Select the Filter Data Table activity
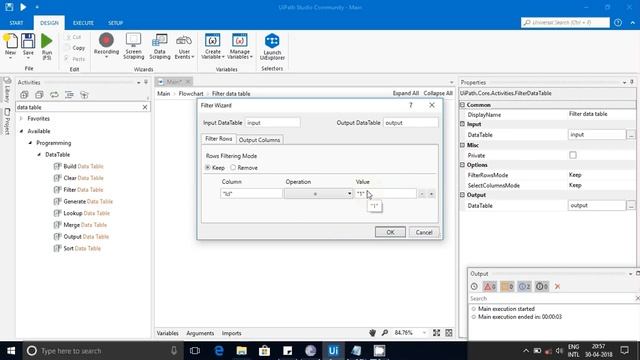This screenshot has height=360, width=640. point(79,190)
